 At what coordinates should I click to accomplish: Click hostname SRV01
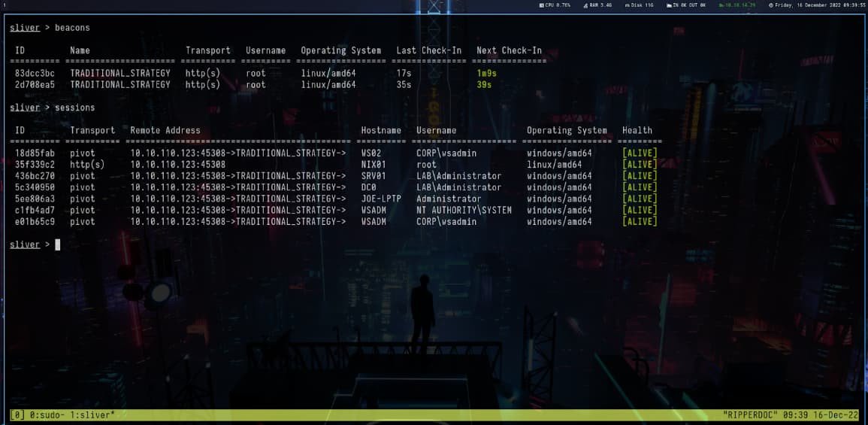[374, 176]
